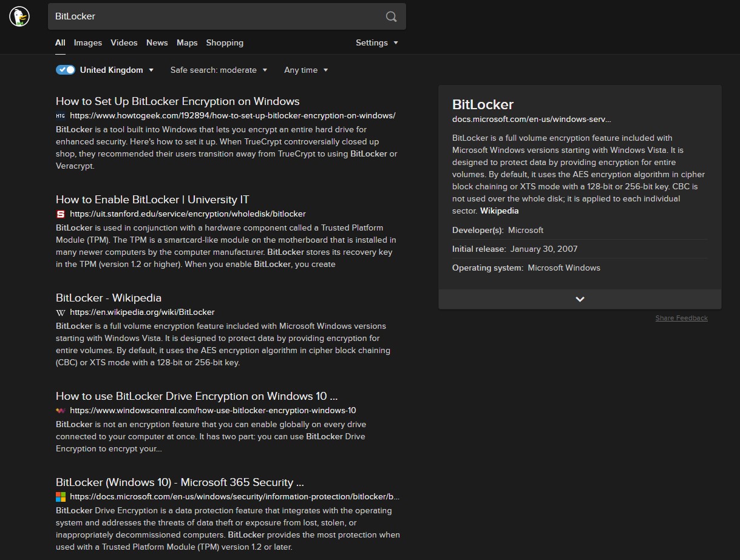740x560 pixels.
Task: Click the Wikipedia favicon beside en.wikipedia.org URL
Action: pos(60,312)
